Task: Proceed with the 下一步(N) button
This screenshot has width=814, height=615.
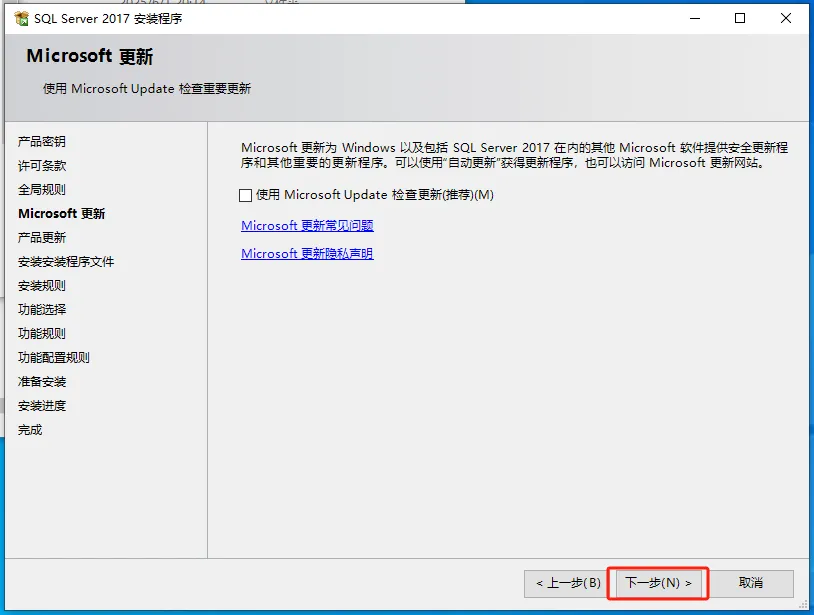Action: 658,583
